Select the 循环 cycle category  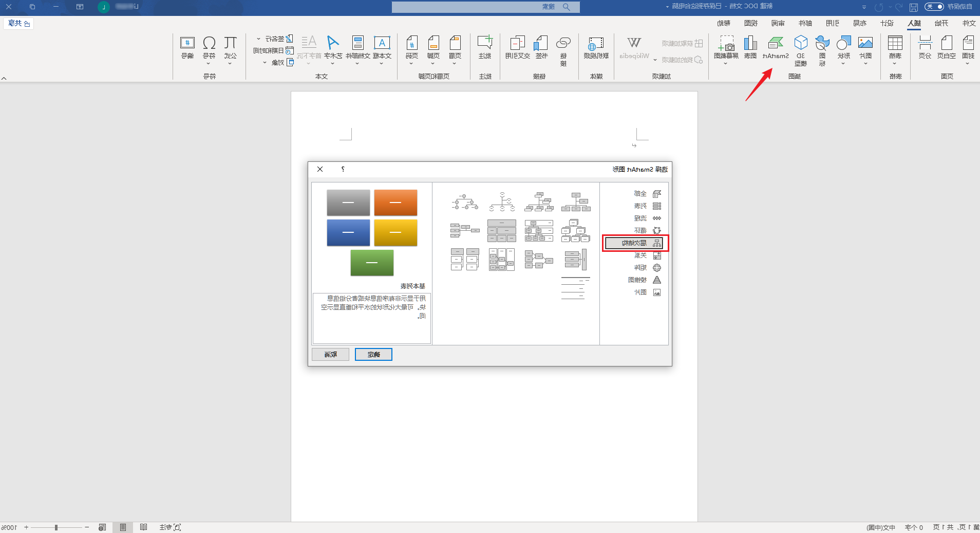point(647,231)
